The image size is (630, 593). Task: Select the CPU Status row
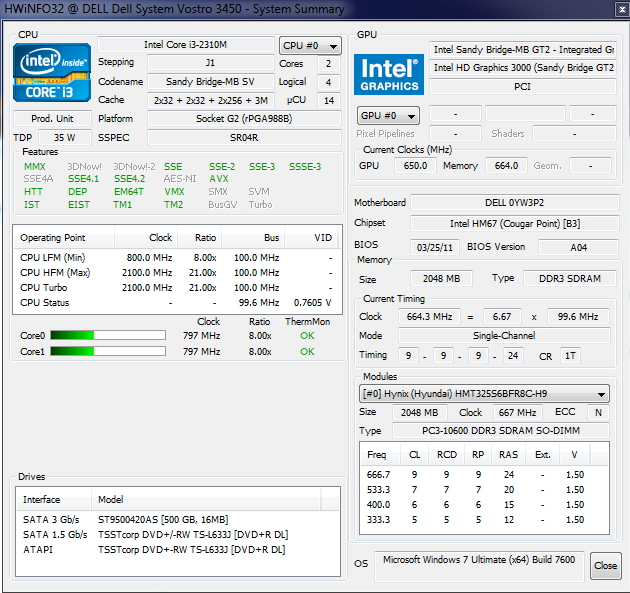(x=177, y=303)
